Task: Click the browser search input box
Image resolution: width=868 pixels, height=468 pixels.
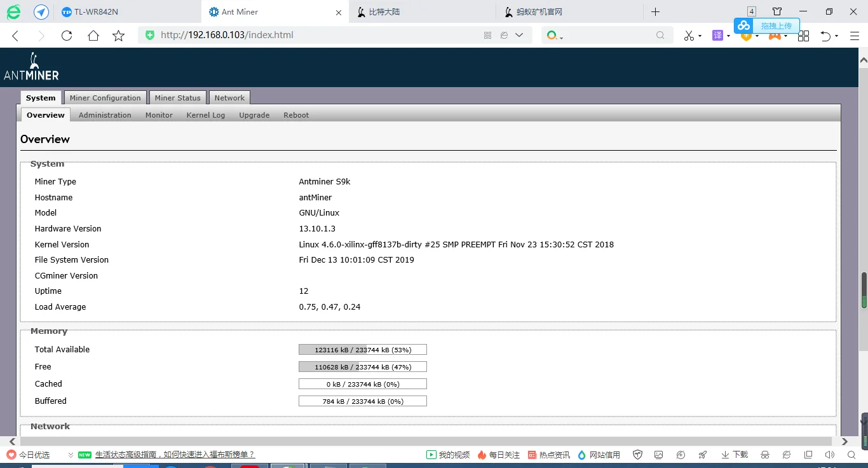Action: coord(609,36)
